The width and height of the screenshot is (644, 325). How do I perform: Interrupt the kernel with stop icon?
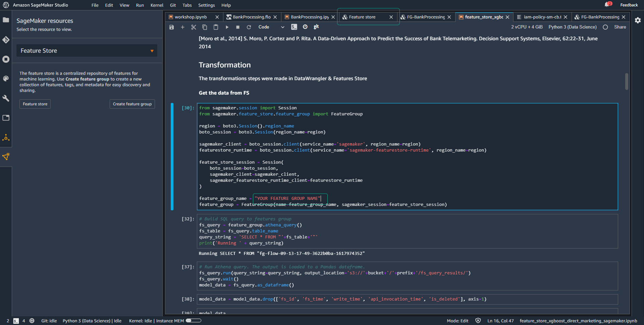coord(238,27)
